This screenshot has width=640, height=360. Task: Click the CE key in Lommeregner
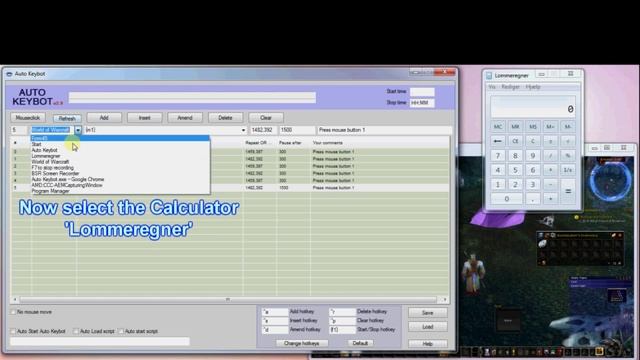(515, 141)
